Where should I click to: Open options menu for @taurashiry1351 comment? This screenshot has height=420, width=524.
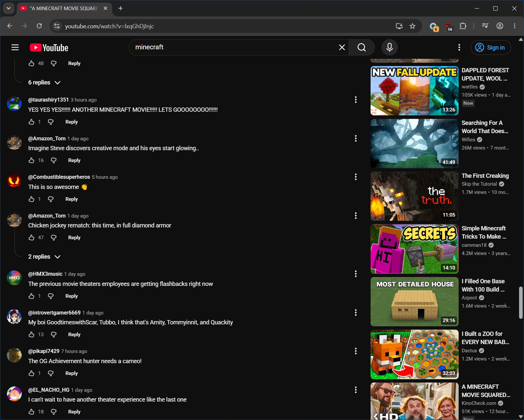point(355,100)
